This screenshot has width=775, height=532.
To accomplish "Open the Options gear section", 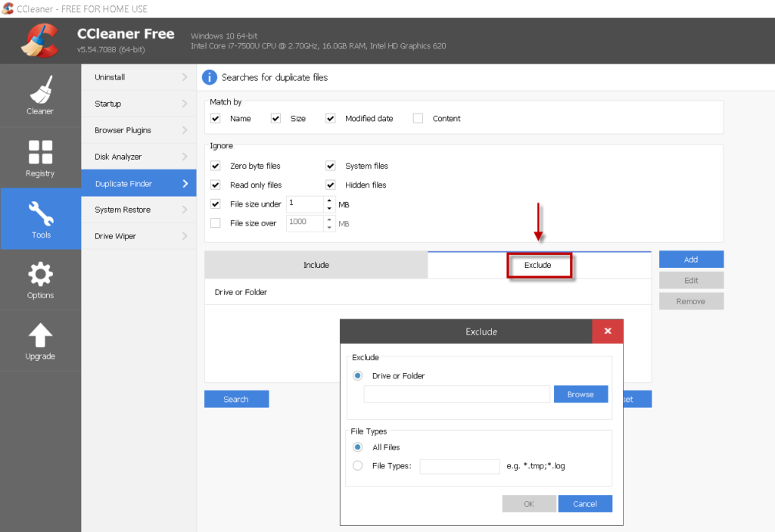I will point(40,280).
